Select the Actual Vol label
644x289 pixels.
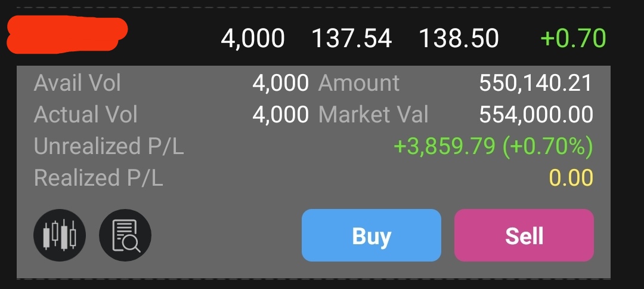tap(85, 114)
